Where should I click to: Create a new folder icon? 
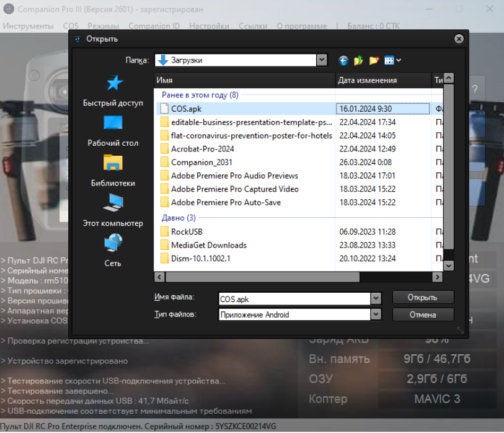pyautogui.click(x=374, y=60)
